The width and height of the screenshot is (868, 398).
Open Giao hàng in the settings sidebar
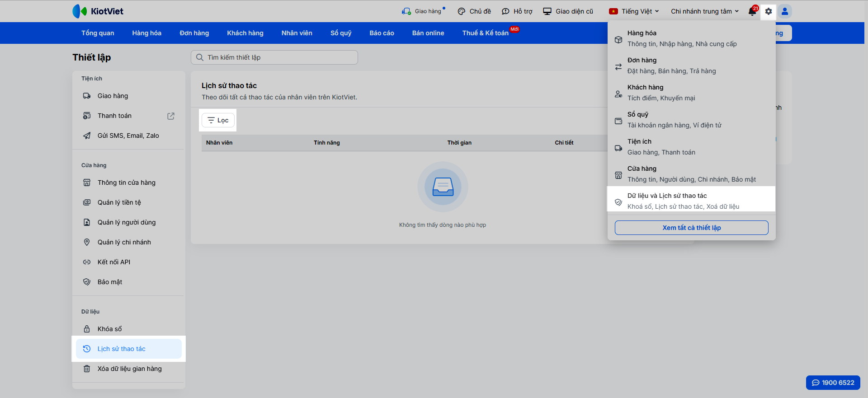(x=129, y=96)
